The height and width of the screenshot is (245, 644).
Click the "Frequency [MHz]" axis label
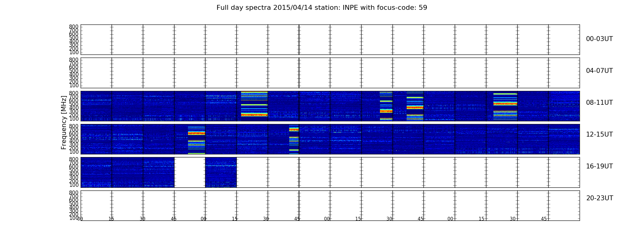coord(64,123)
